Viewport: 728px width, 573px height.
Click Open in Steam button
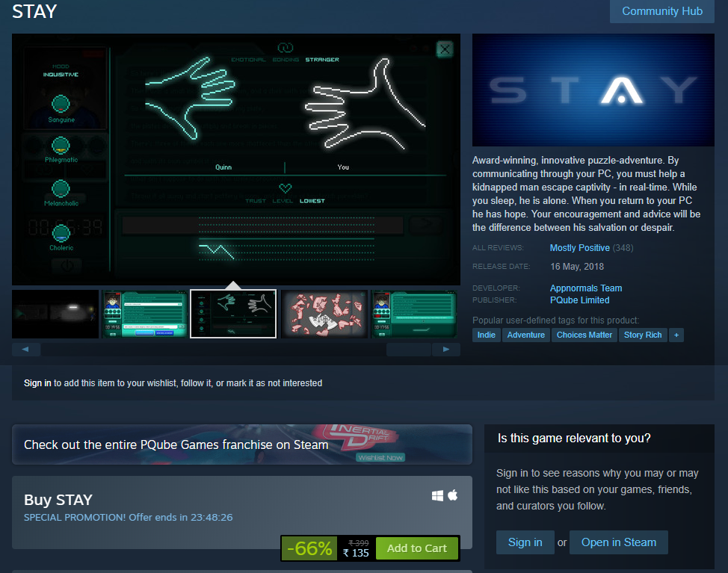tap(618, 542)
